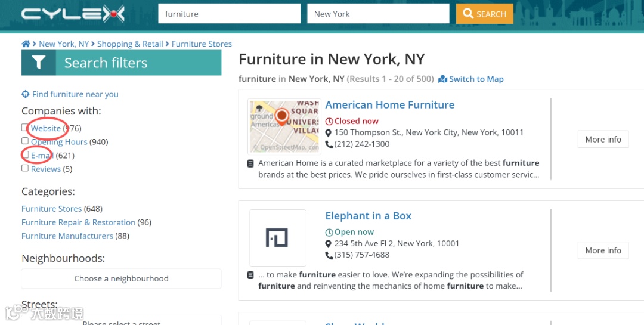Open the Shopping & Retail breadcrumb
Image resolution: width=644 pixels, height=325 pixels.
pos(130,44)
